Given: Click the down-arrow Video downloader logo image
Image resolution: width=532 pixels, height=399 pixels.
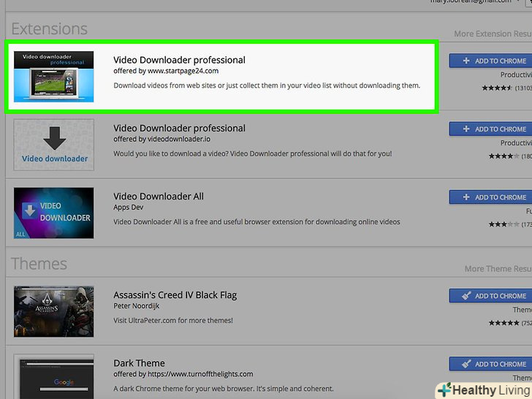Looking at the screenshot, I should 54,145.
